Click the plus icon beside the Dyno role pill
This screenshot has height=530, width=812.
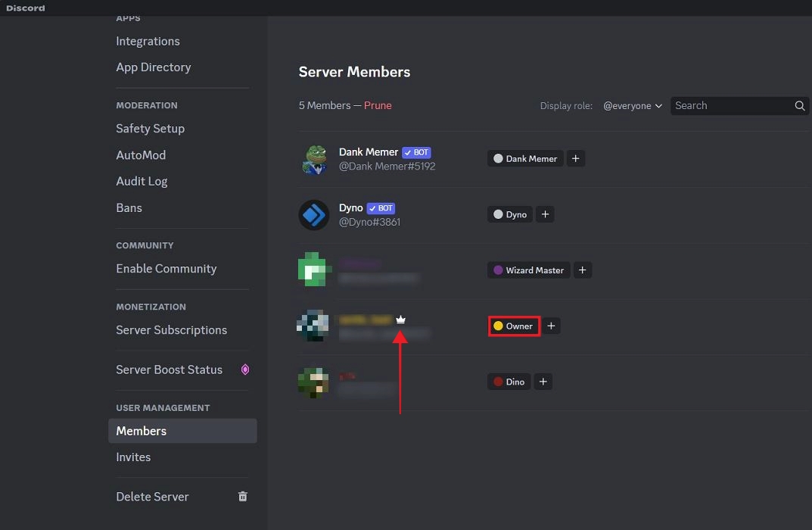[x=545, y=214]
